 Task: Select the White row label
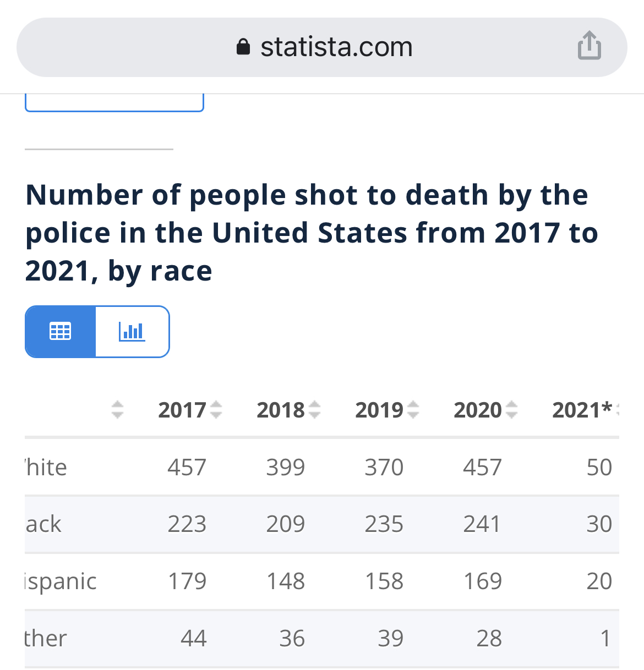pos(46,468)
